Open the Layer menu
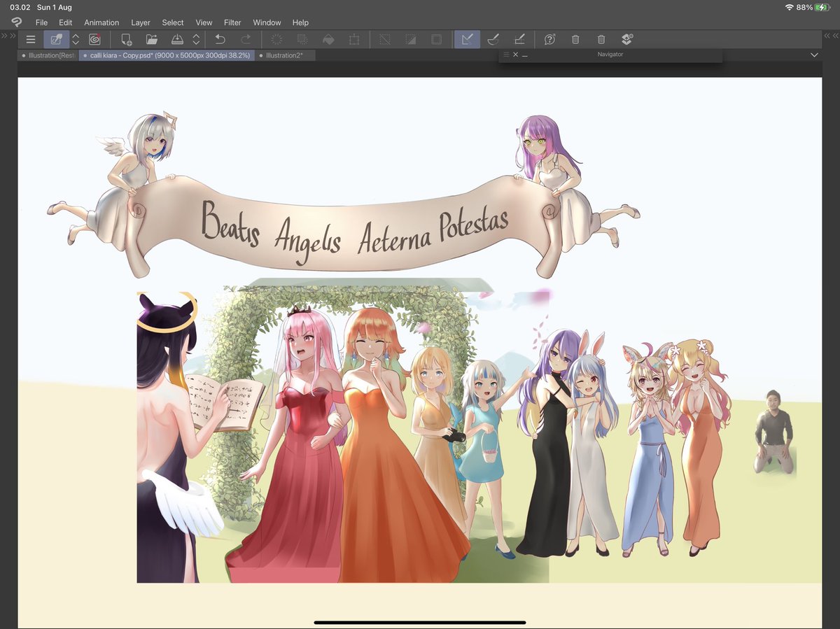840x629 pixels. coord(141,22)
